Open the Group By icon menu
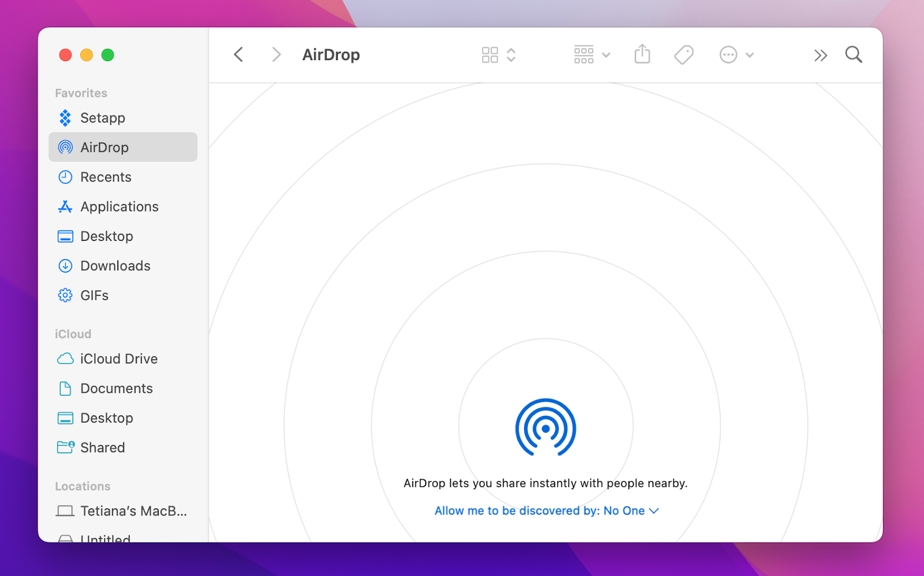Screen dimensions: 924x576 point(592,55)
